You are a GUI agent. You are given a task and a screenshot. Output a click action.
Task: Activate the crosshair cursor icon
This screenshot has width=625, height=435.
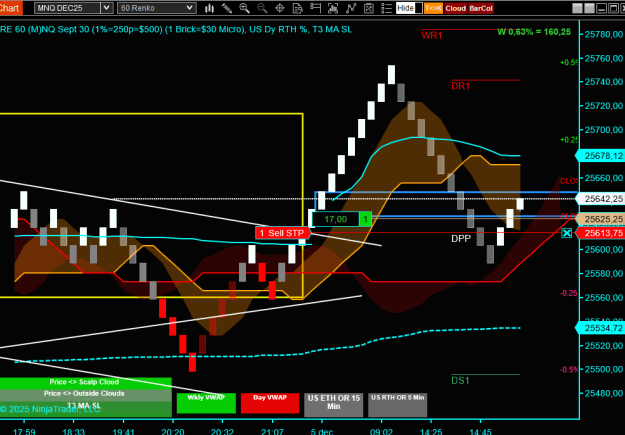tap(280, 8)
